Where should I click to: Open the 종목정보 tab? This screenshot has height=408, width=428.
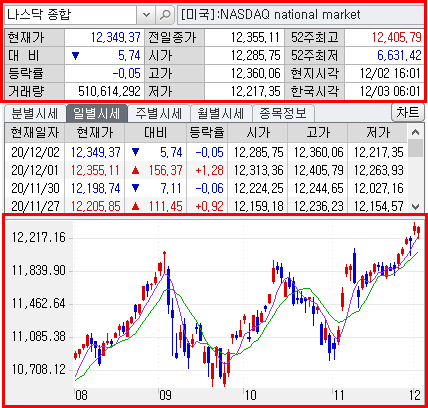tap(283, 113)
